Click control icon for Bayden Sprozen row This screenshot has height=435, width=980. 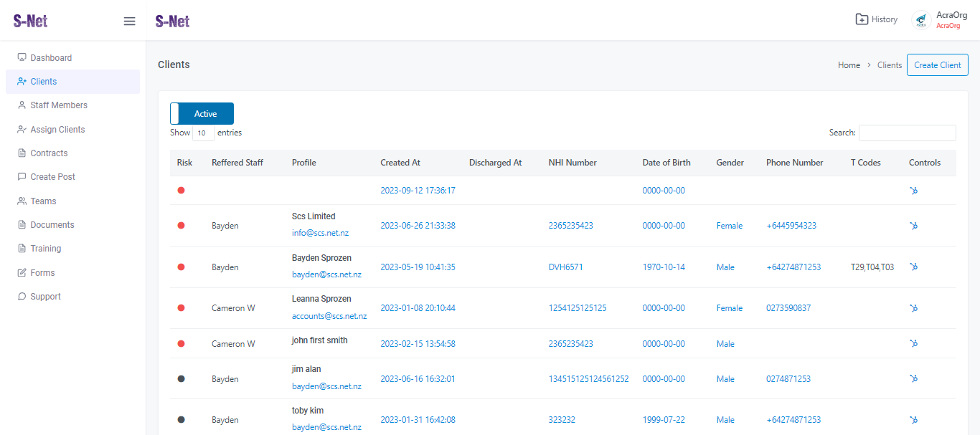pyautogui.click(x=914, y=267)
